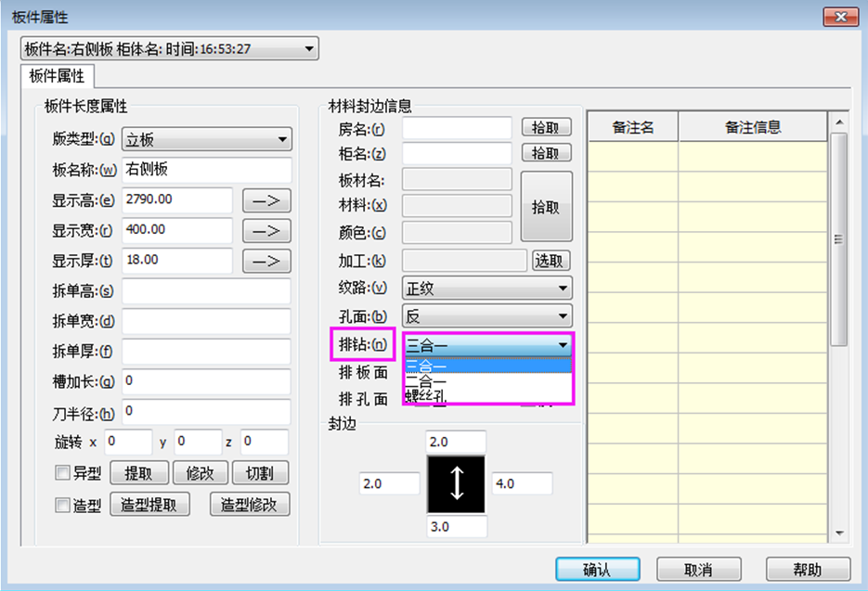Click the left edge-banding field 2.0
Viewport: 868px width, 591px height.
389,483
